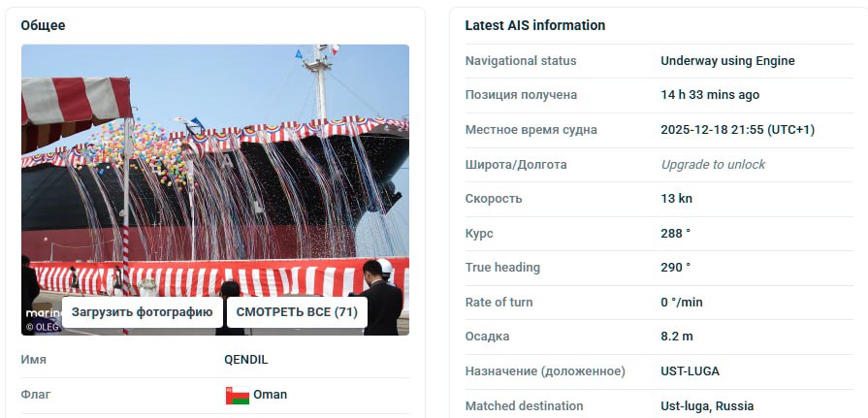Click the Latest AIS information heading
The height and width of the screenshot is (418, 868).
pyautogui.click(x=534, y=25)
